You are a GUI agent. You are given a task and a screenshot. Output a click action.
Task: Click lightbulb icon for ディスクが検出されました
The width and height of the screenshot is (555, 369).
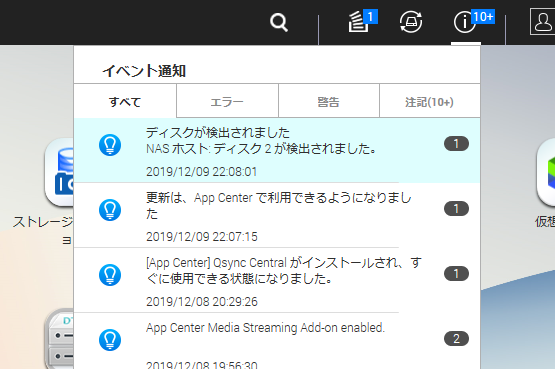[110, 145]
